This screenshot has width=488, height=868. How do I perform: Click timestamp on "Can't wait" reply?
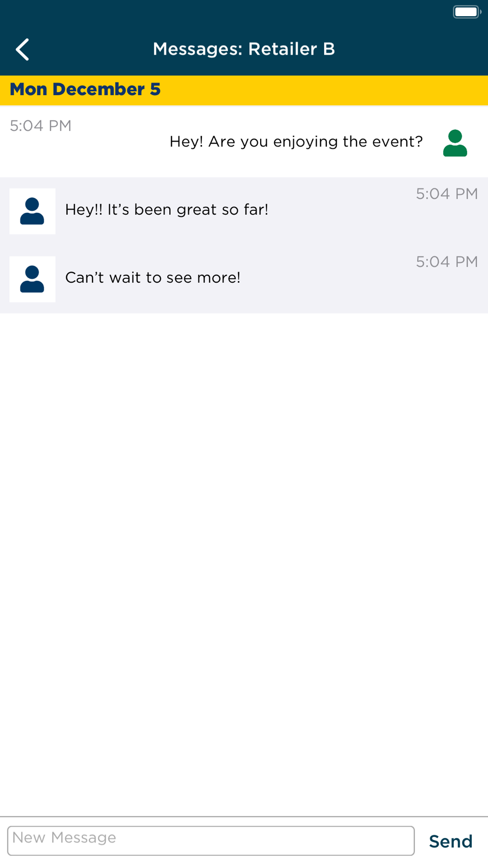447,262
